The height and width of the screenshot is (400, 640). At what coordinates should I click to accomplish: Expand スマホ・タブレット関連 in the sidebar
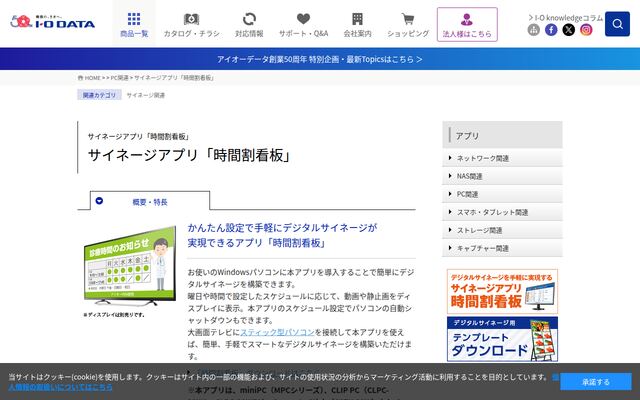click(502, 212)
